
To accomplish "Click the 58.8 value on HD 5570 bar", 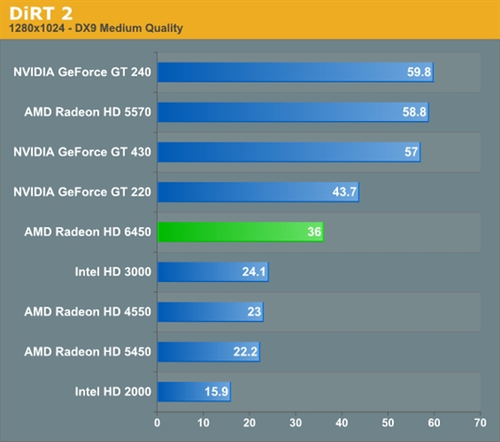I will tap(414, 112).
